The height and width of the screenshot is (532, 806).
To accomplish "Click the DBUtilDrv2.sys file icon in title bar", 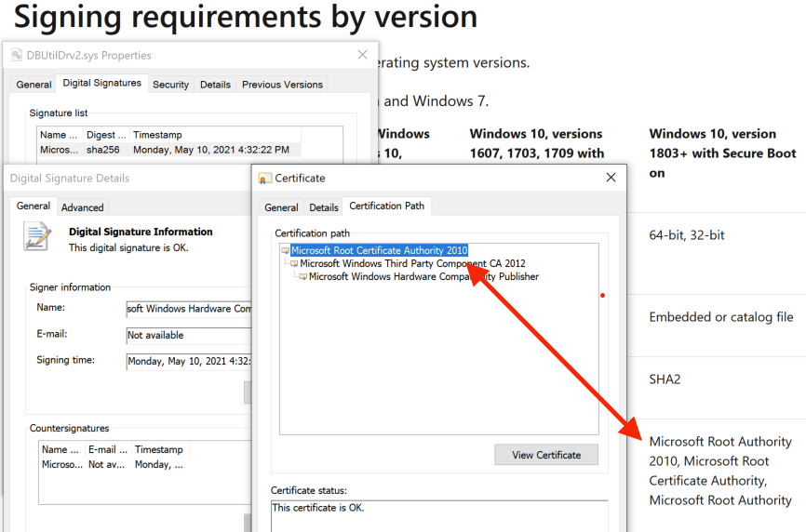I will [16, 56].
